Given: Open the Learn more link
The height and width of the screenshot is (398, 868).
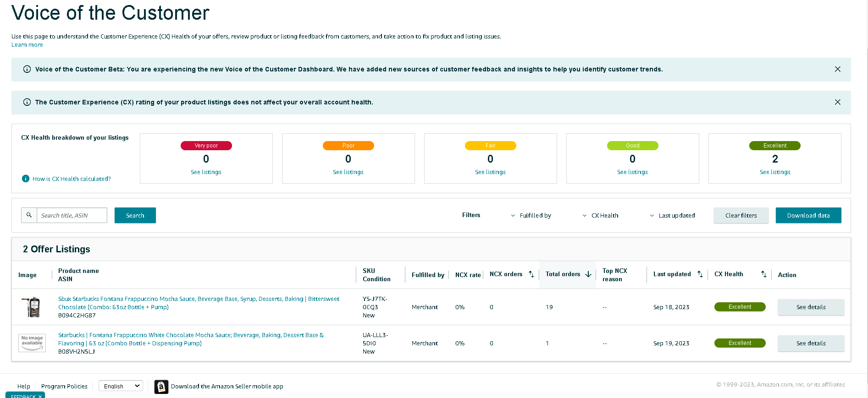Looking at the screenshot, I should pos(27,45).
